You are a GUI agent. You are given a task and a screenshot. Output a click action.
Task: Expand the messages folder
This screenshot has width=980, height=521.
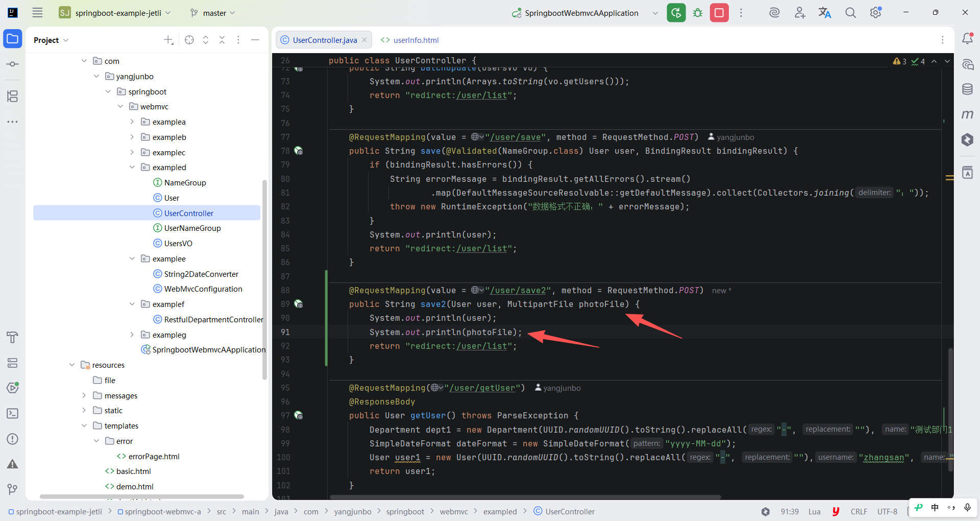(x=84, y=395)
